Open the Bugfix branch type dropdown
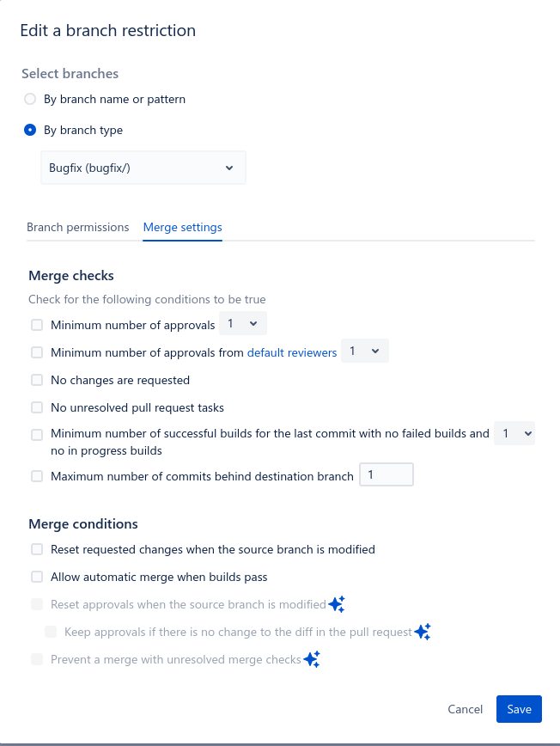Viewport: 560px width, 746px height. click(143, 168)
